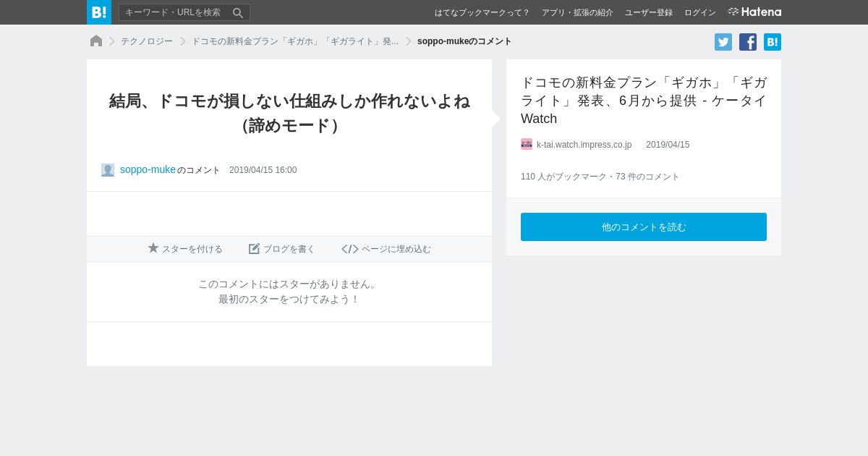Click 他のコメントを読む button
Screen dimensions: 868x456
[x=644, y=227]
